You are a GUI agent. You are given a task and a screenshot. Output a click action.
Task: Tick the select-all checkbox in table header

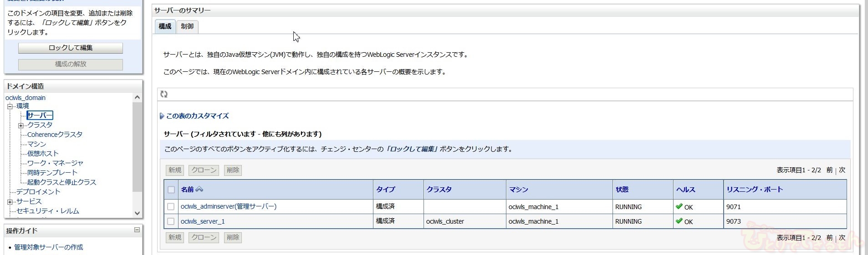[171, 190]
